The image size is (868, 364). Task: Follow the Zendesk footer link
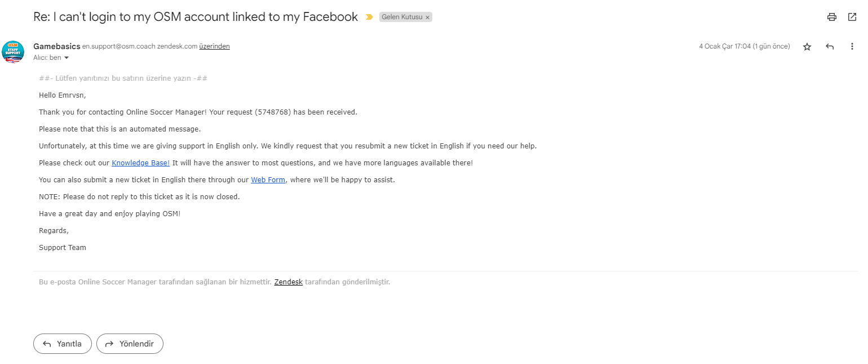(289, 282)
